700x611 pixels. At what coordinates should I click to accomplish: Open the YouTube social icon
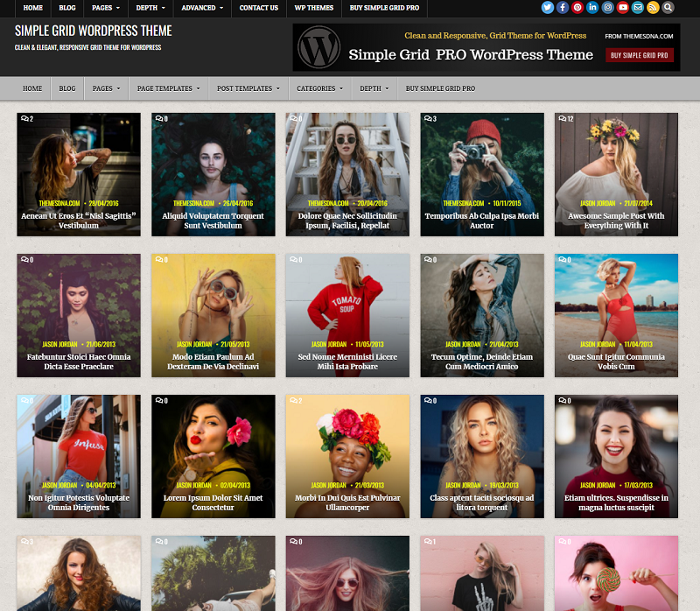623,7
